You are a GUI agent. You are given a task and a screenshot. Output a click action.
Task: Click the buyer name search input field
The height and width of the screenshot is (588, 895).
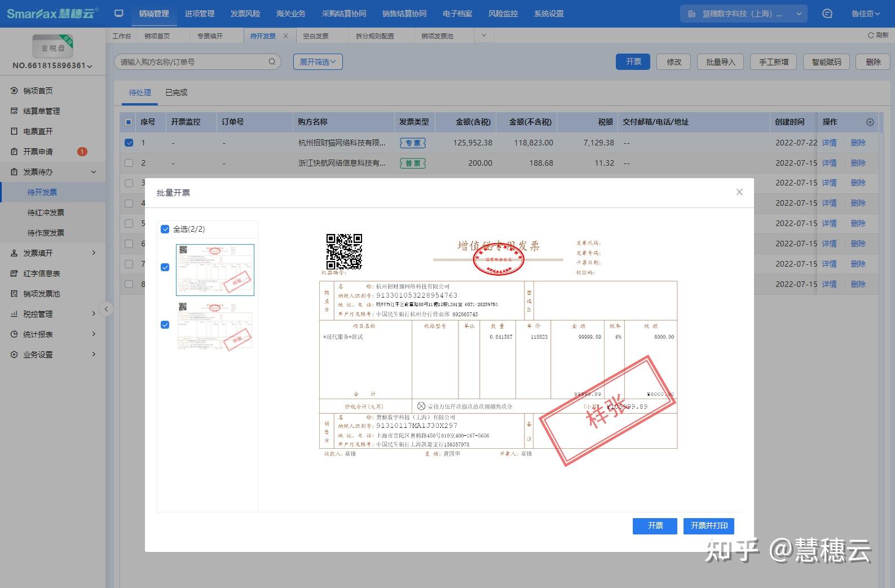192,62
